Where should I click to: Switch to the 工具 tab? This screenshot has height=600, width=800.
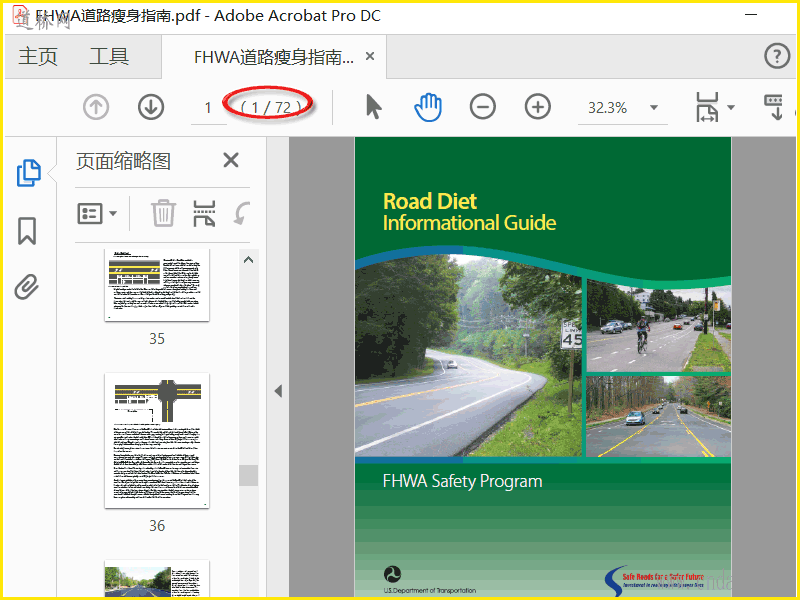[109, 57]
